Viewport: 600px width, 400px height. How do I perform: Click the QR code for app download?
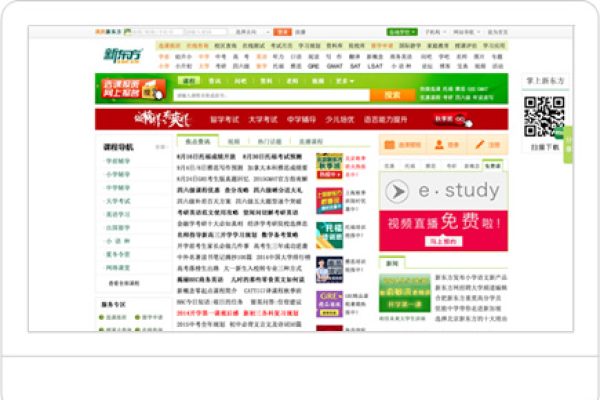[544, 117]
